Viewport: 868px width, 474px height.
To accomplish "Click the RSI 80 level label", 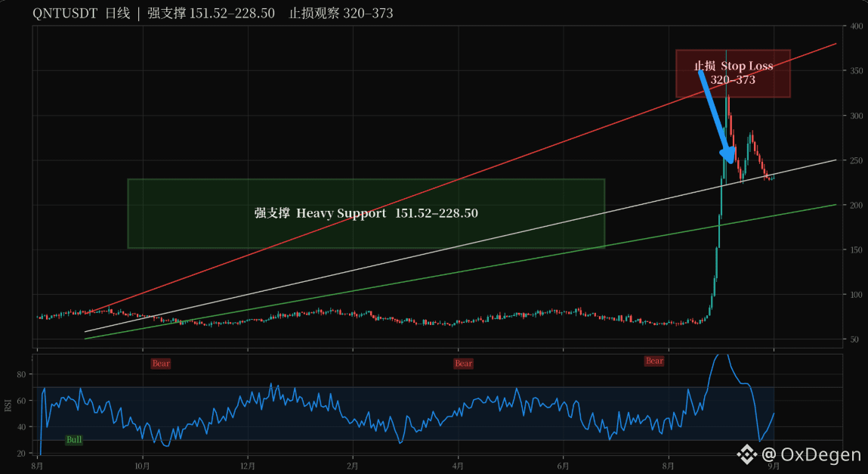I will 21,374.
